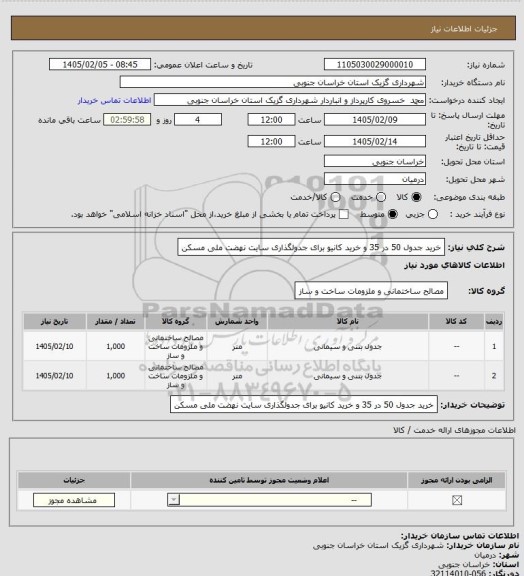Click the اعلام وضعیت مجوز توسط تامین کننده header
This screenshot has width=524, height=576.
tap(269, 480)
